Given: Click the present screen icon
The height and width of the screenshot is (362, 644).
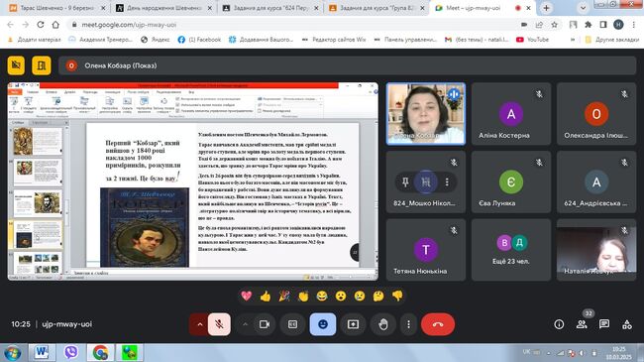Looking at the screenshot, I should coord(353,324).
